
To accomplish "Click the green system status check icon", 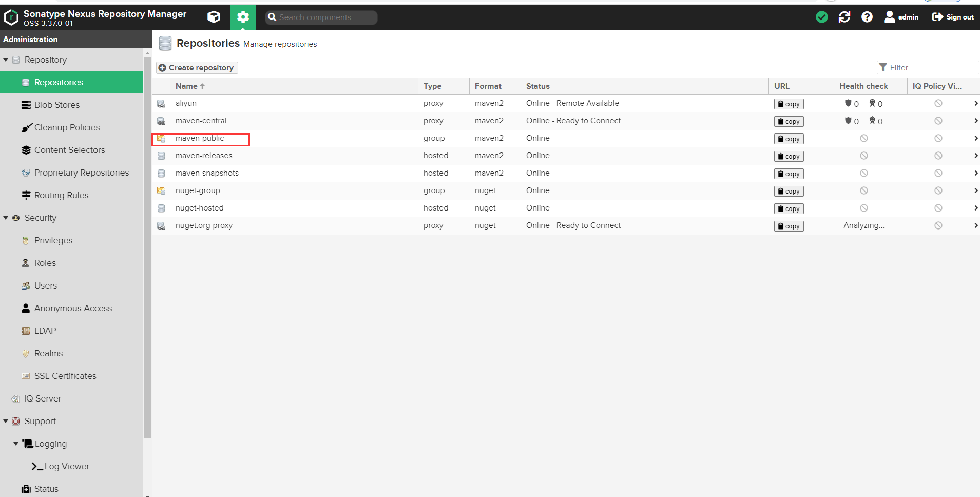I will (x=821, y=17).
